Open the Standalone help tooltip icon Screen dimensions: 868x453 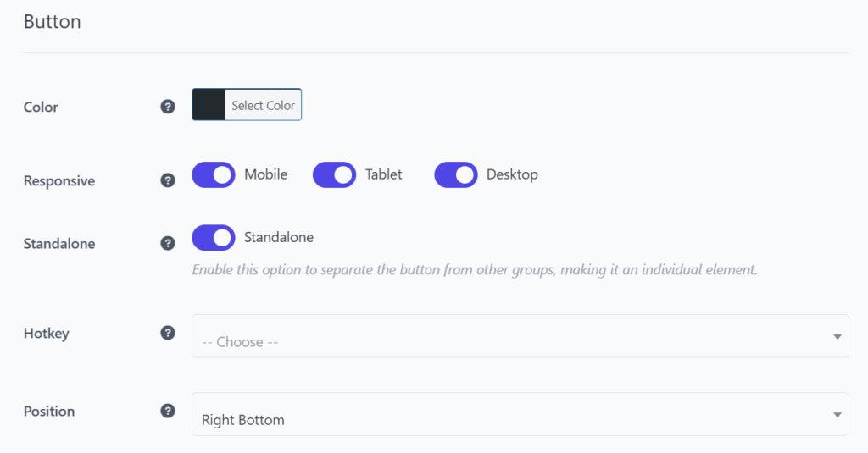click(168, 243)
